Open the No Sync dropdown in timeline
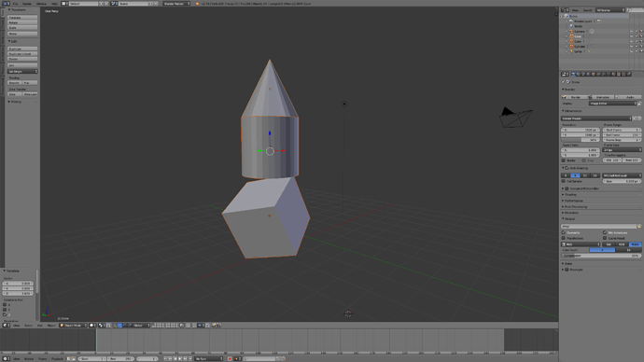 [209, 358]
